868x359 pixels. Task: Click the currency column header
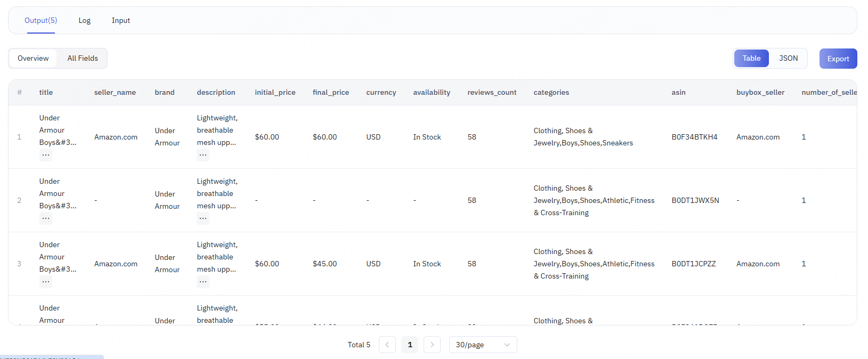click(381, 92)
